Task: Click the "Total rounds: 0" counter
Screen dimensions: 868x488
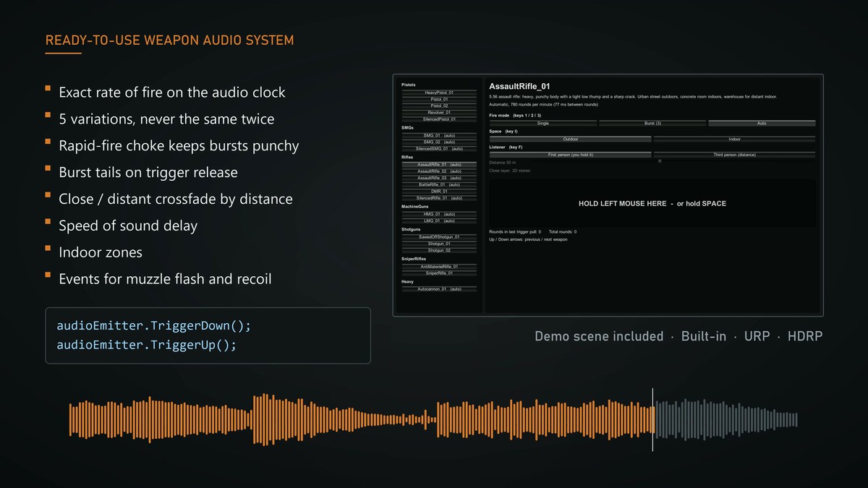Action: 563,232
